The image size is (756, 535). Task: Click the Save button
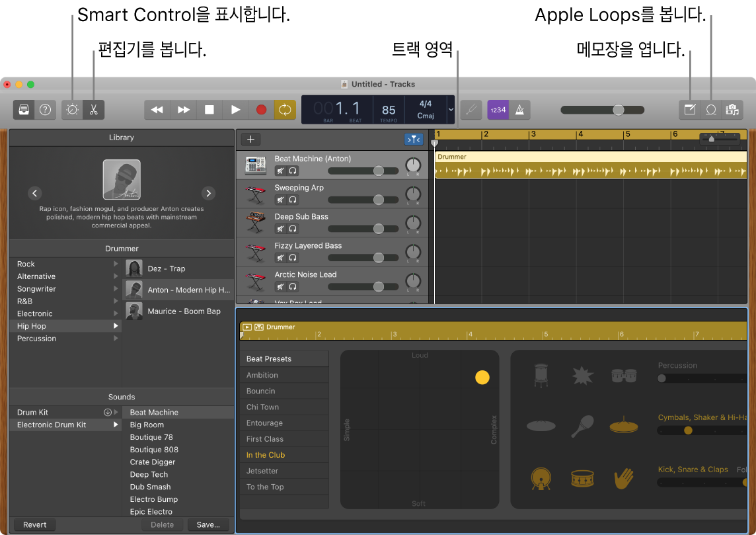pyautogui.click(x=208, y=524)
